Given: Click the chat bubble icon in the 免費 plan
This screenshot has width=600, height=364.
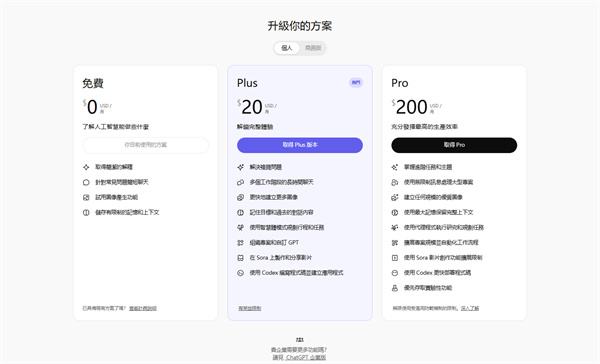Looking at the screenshot, I should click(x=86, y=182).
